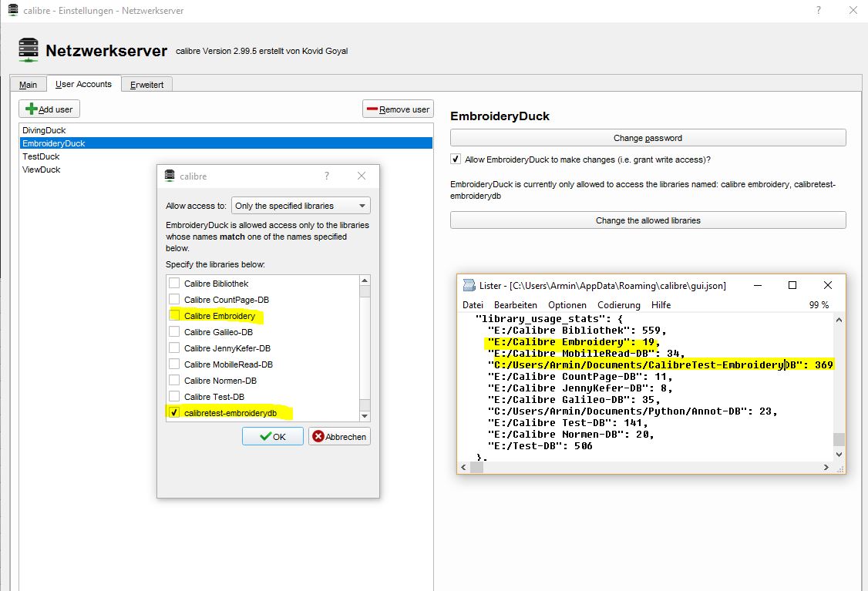Viewport: 868px width, 591px height.
Task: Click the help question mark in Einstellungen title bar
Action: [x=819, y=11]
